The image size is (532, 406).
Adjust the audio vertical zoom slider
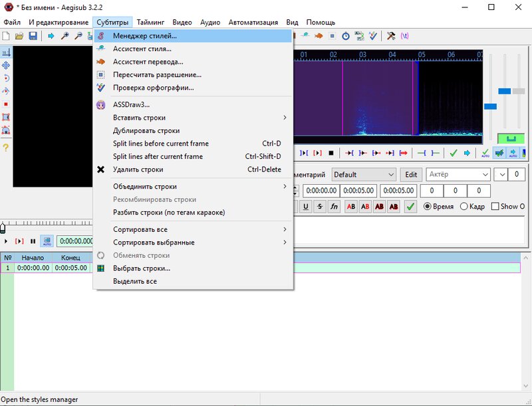point(504,91)
